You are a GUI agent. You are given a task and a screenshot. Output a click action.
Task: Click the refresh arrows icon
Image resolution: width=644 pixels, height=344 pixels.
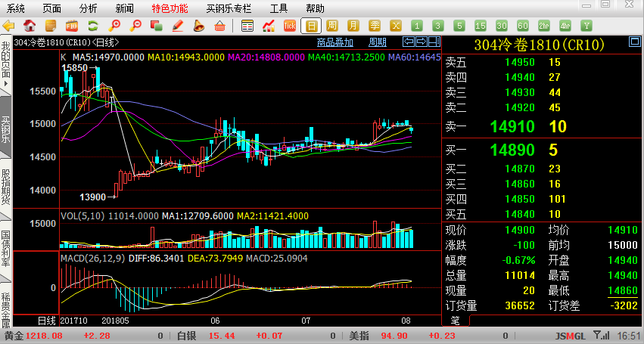[94, 26]
